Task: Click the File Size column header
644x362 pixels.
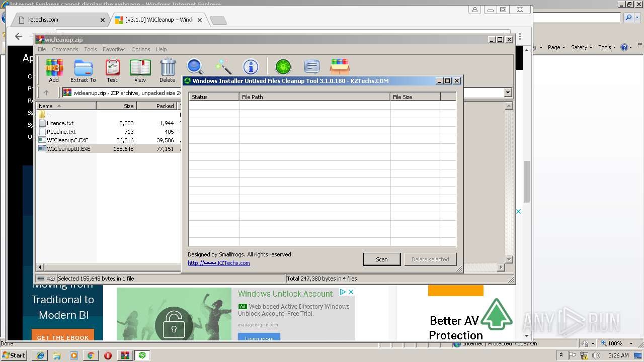Action: click(416, 97)
